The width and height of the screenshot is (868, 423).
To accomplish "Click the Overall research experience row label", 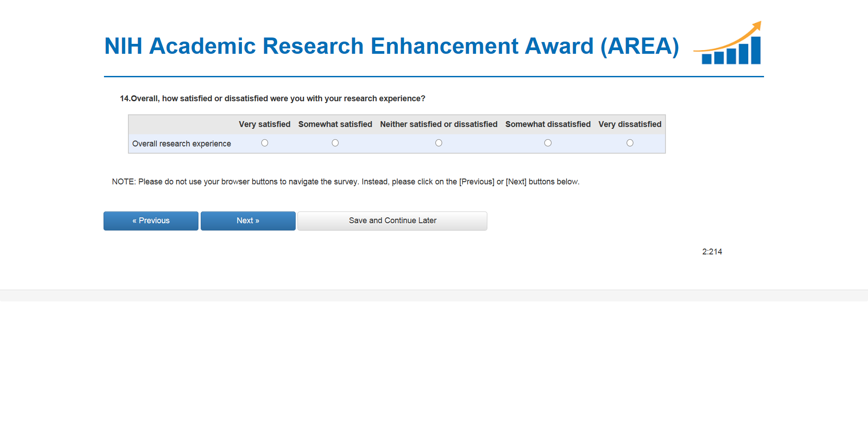I will point(182,144).
